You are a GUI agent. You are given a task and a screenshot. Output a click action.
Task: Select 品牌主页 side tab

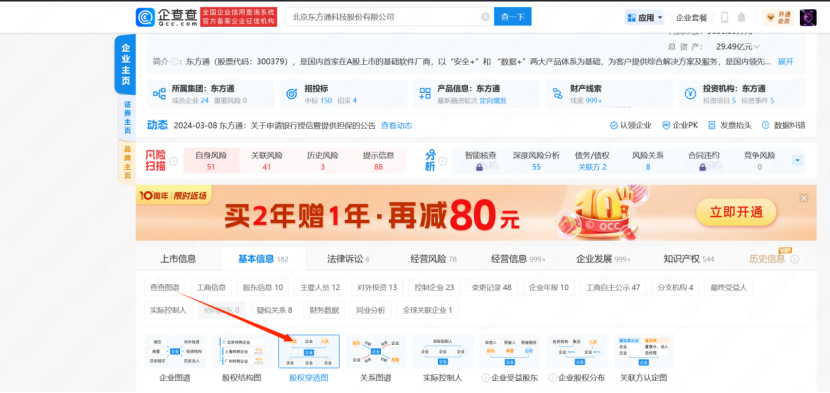pos(127,162)
